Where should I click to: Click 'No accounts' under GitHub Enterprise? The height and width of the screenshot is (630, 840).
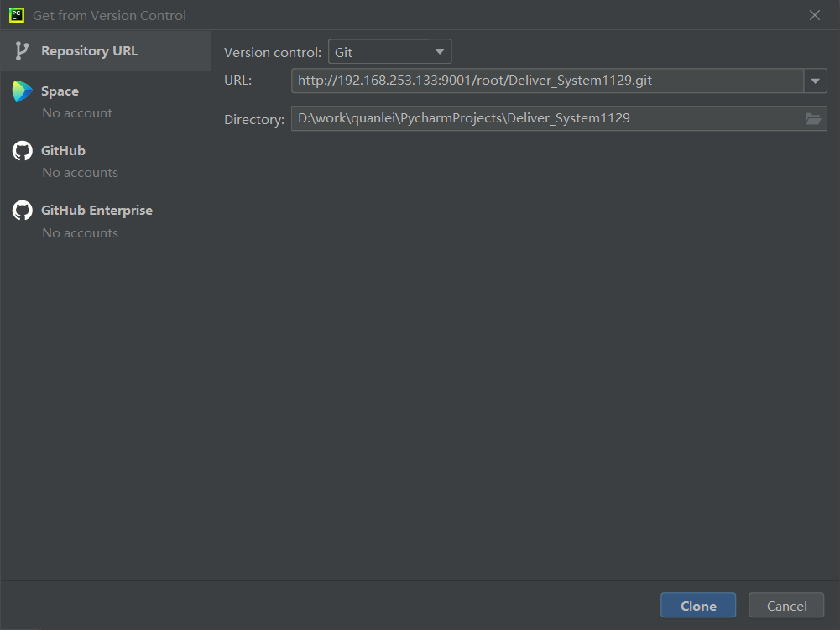80,233
